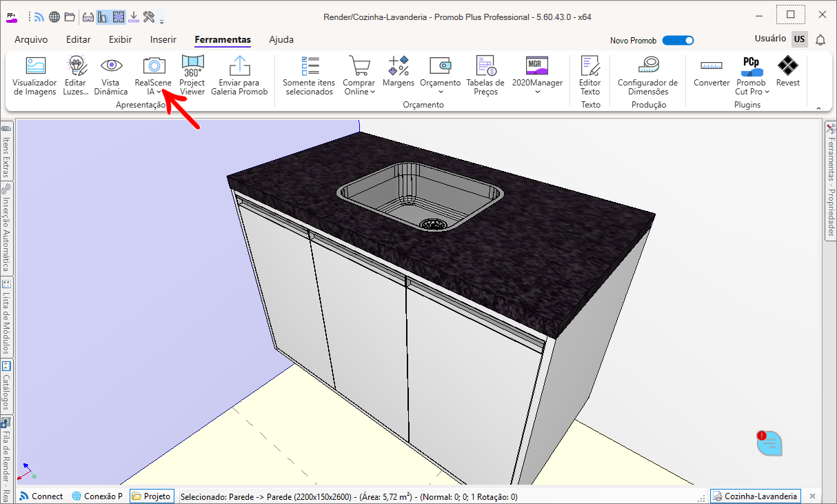Open Tabelas de Preços
Screen dimensions: 837x504
pyautogui.click(x=485, y=76)
